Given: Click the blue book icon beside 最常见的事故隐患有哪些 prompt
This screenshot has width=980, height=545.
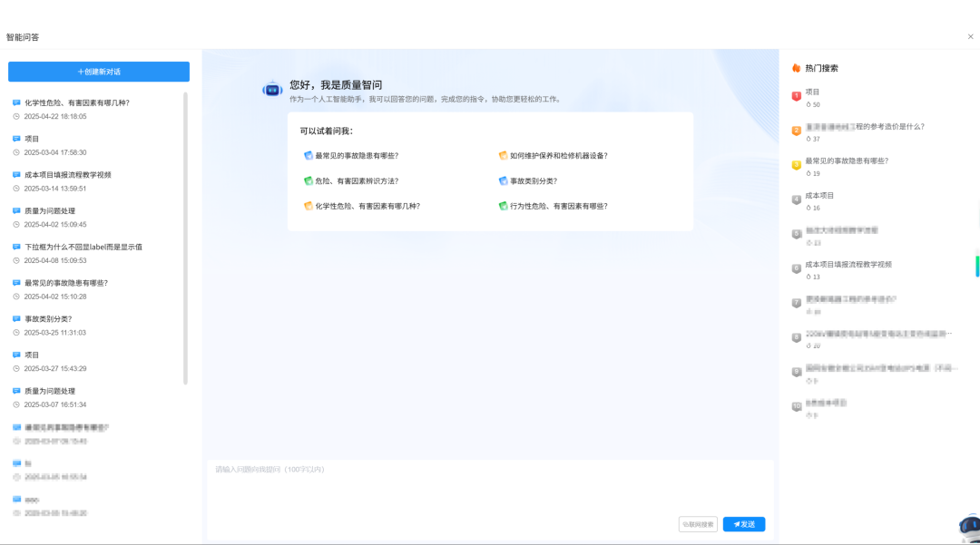Looking at the screenshot, I should tap(309, 155).
